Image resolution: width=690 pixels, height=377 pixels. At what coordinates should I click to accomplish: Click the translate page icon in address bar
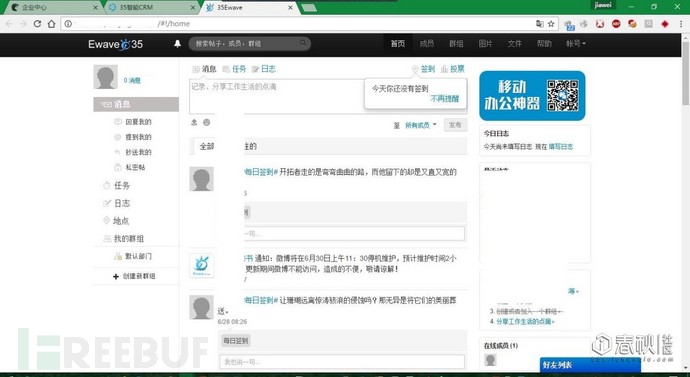click(540, 24)
